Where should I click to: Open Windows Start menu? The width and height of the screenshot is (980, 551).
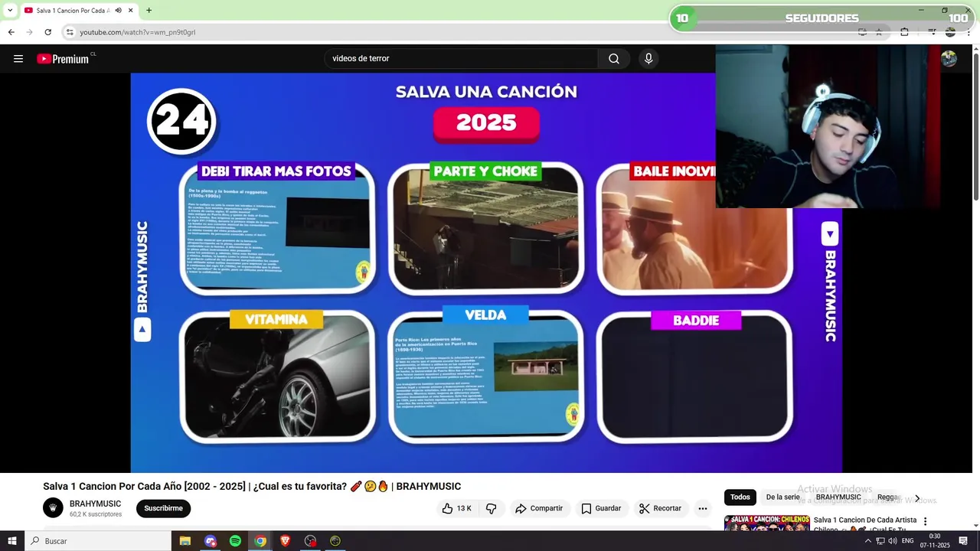point(11,541)
